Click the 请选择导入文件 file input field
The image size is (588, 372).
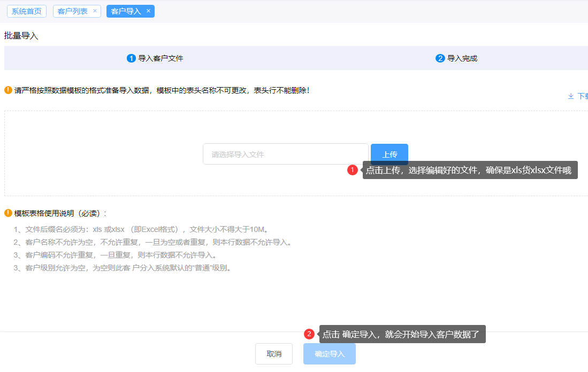point(285,154)
